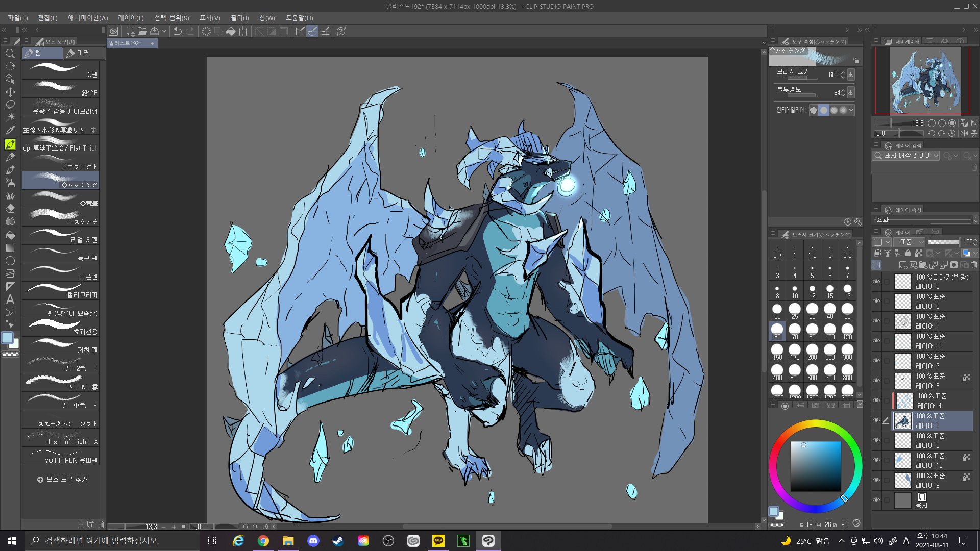Click the Save document icon
The width and height of the screenshot is (980, 551).
[155, 31]
